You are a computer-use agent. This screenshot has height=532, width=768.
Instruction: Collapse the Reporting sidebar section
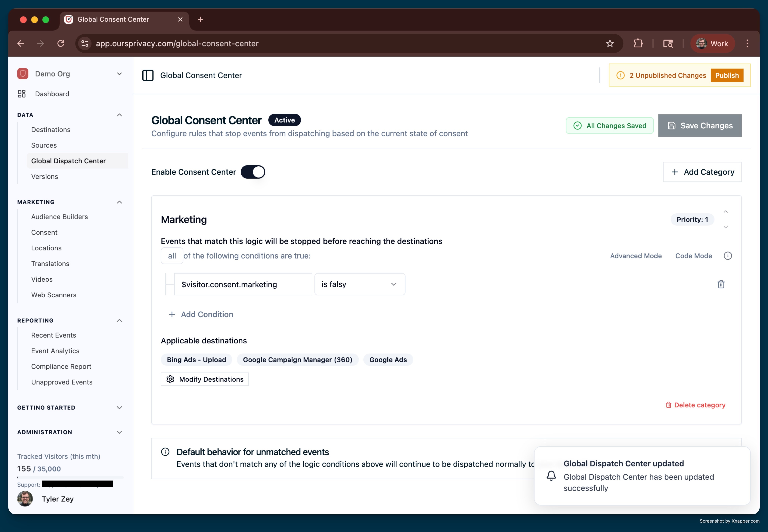(x=119, y=320)
